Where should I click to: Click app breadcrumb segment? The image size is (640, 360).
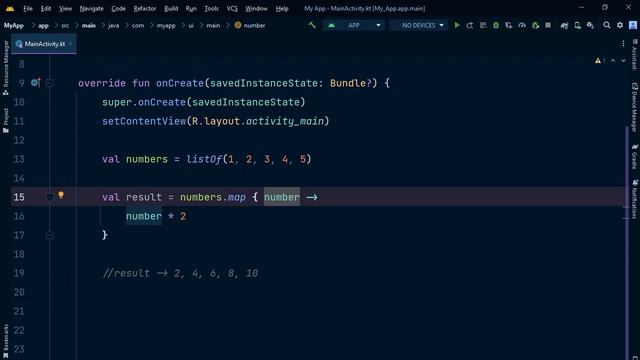[43, 25]
